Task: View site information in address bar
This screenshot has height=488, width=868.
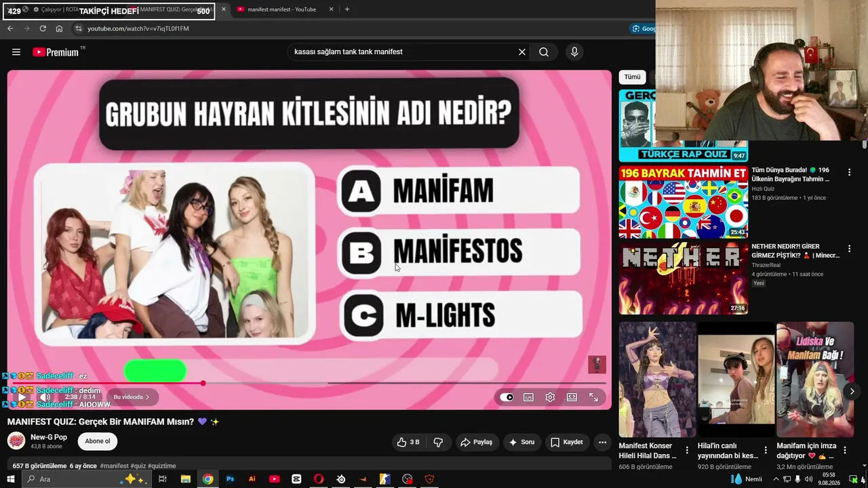Action: click(78, 28)
